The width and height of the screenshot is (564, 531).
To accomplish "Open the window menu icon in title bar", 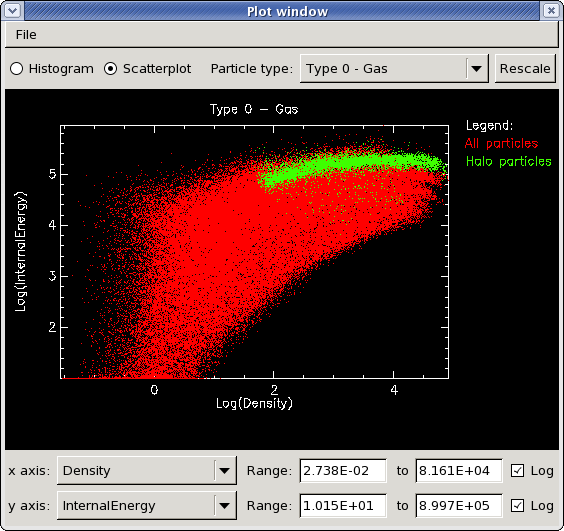I will coord(13,11).
